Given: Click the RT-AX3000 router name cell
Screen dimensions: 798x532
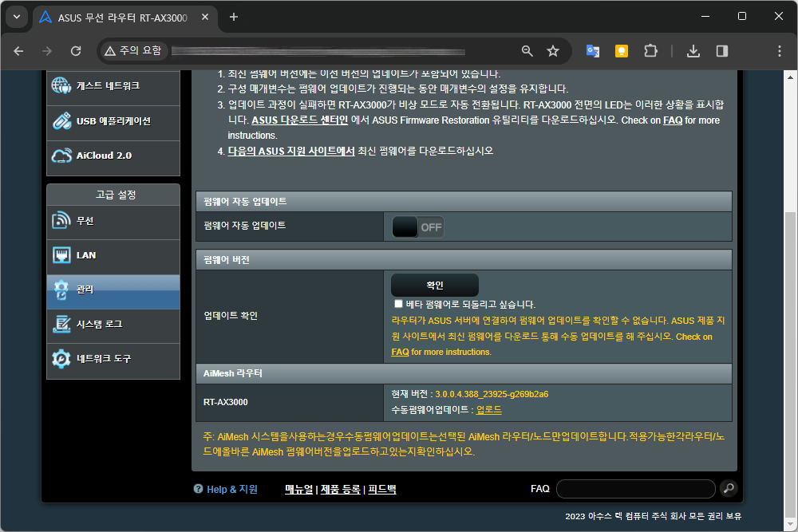Looking at the screenshot, I should click(290, 402).
